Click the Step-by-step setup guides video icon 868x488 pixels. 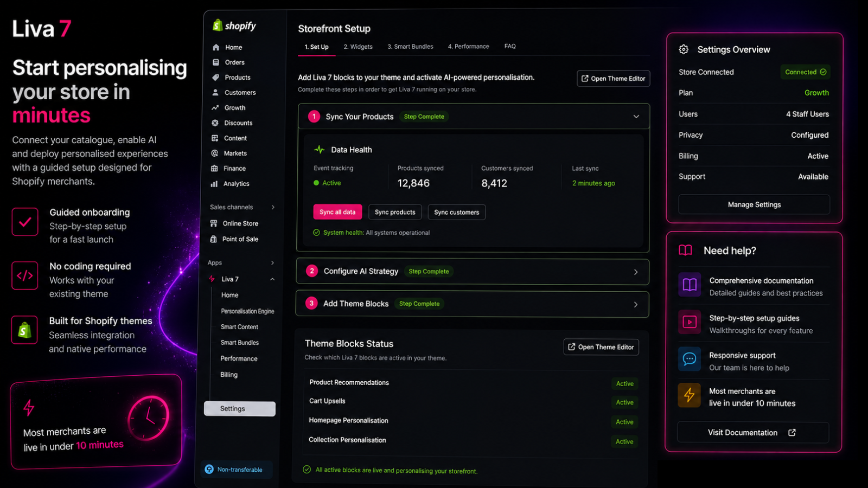point(690,322)
